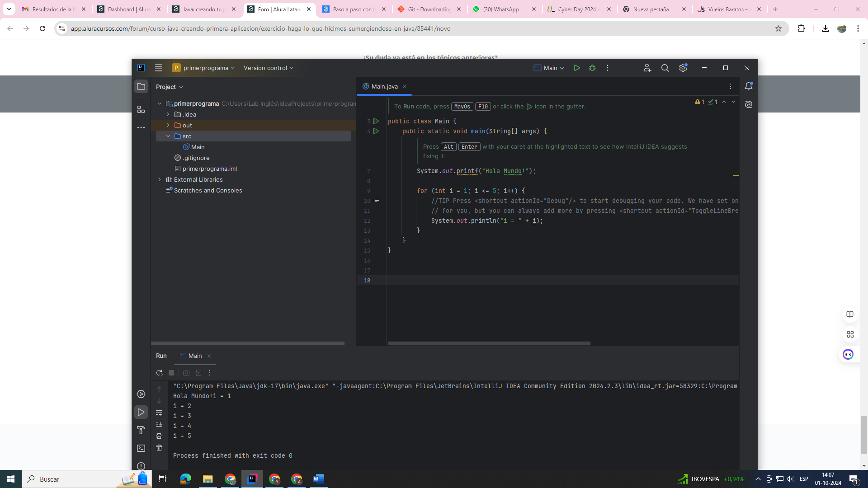Open a new Chrome tab

(x=775, y=9)
